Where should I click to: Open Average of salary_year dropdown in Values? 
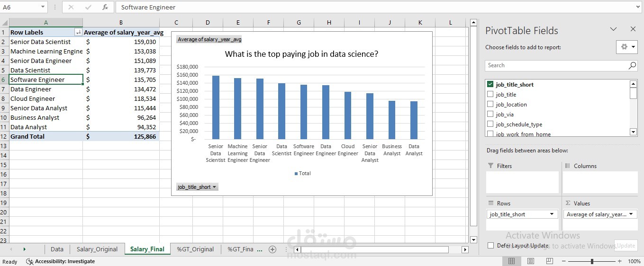tap(631, 214)
